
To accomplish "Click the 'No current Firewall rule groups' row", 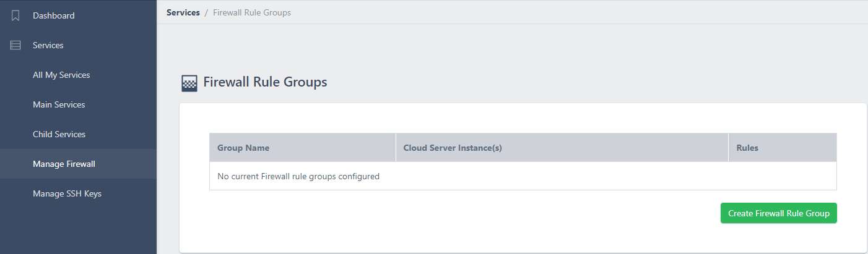I will [x=523, y=176].
